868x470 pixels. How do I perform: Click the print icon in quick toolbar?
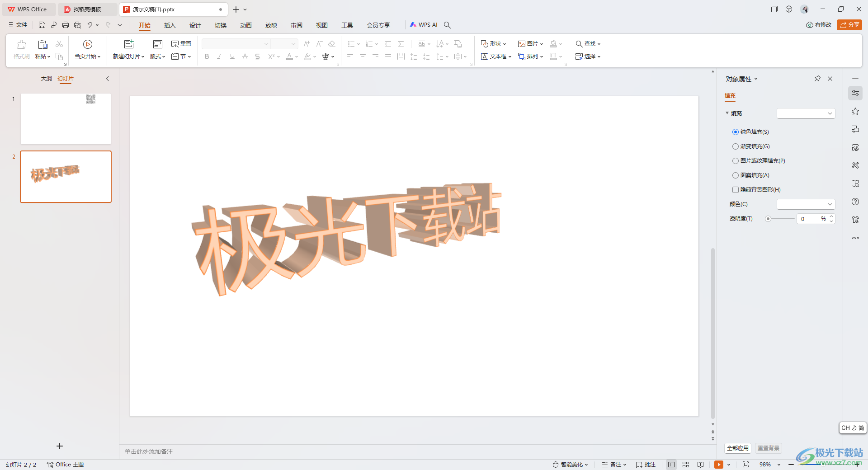coord(66,25)
